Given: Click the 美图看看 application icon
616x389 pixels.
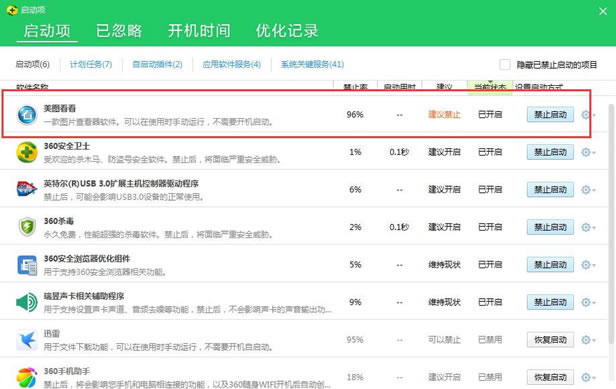Looking at the screenshot, I should [27, 115].
